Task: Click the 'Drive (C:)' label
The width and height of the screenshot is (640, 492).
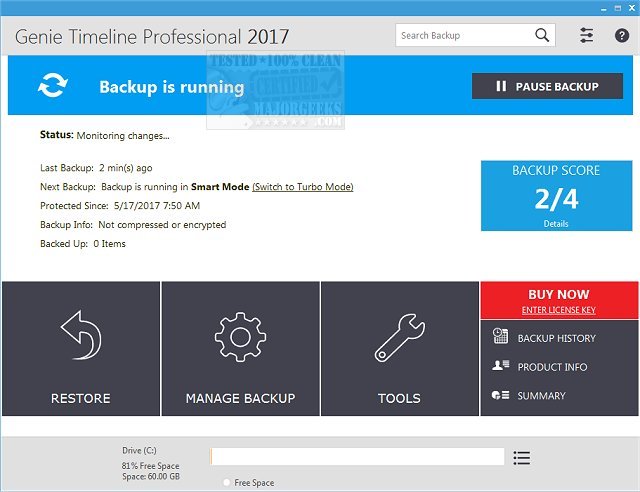Action: click(x=139, y=450)
